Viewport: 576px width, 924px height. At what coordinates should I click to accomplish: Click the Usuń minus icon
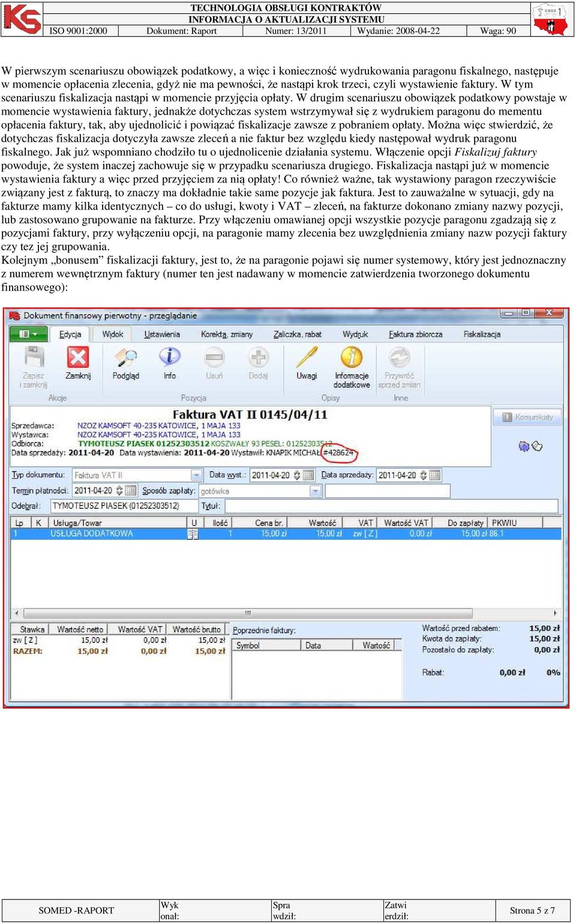[x=214, y=357]
